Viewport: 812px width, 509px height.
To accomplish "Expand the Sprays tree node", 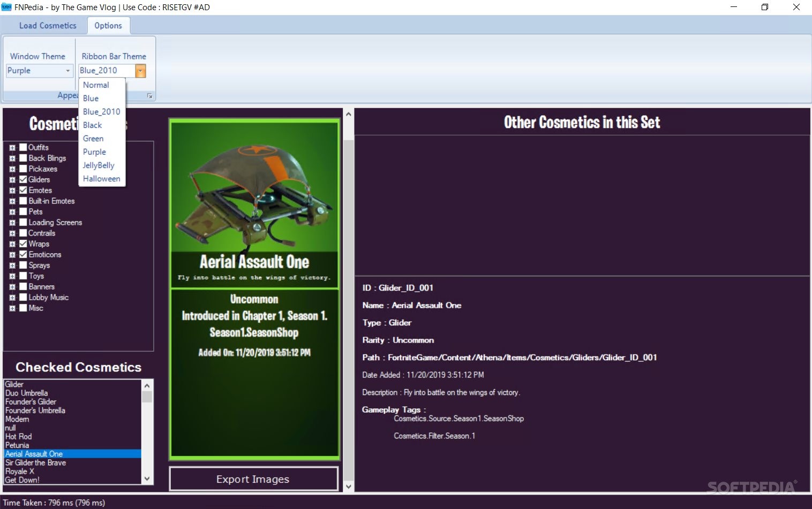I will pyautogui.click(x=12, y=265).
